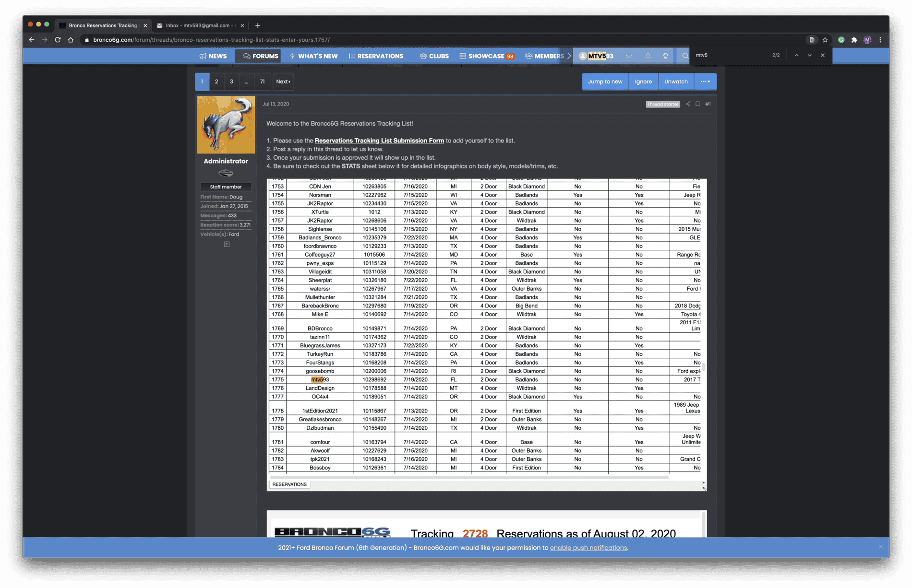The image size is (912, 588).
Task: Switch to the Gmail Inbox tab
Action: [201, 25]
